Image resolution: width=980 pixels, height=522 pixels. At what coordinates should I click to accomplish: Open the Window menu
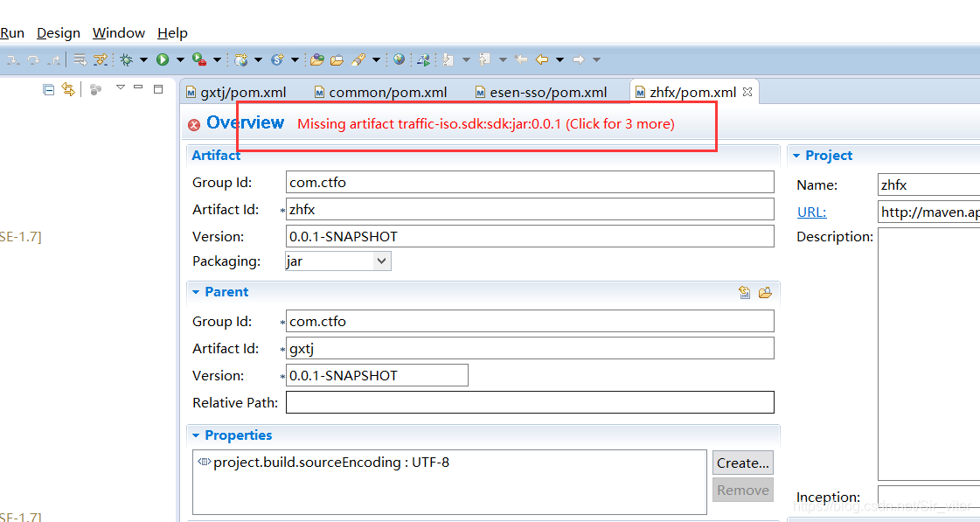pyautogui.click(x=118, y=32)
